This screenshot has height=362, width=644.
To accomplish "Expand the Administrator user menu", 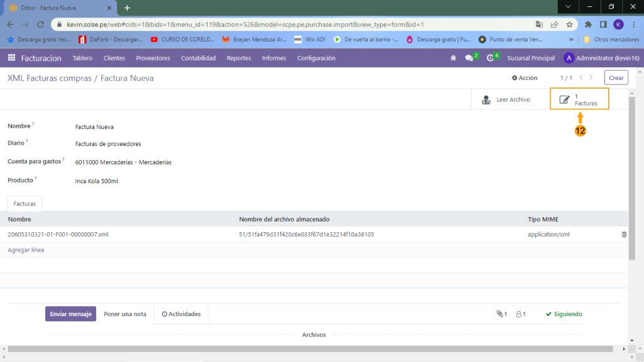I will pyautogui.click(x=601, y=58).
